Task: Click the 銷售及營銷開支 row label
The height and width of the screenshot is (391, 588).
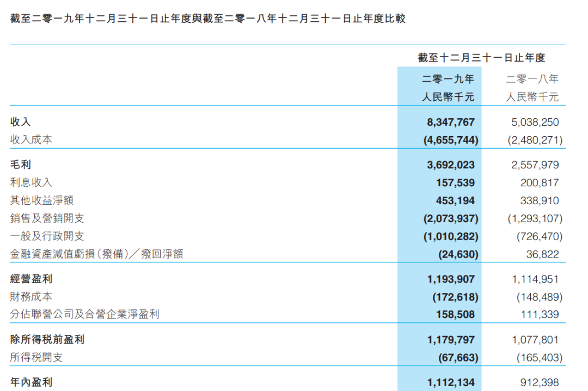Action: (47, 218)
